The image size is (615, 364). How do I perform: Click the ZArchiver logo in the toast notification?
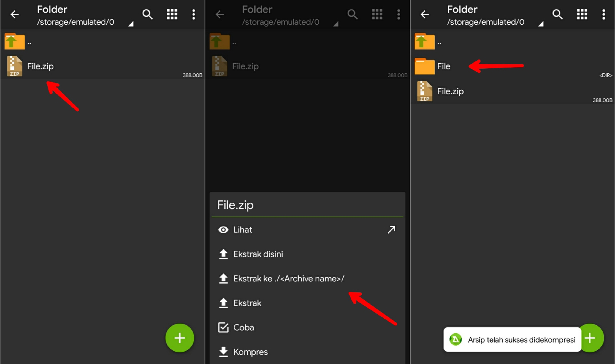pyautogui.click(x=456, y=339)
